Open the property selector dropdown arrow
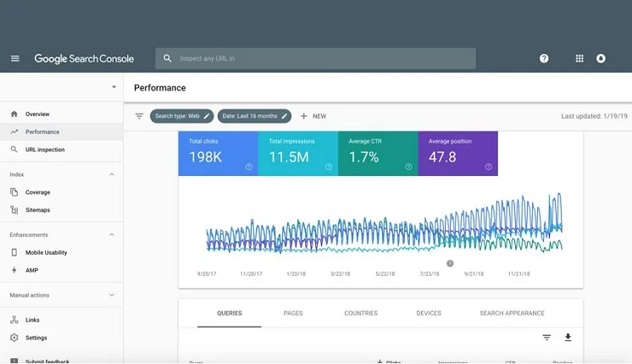 (114, 87)
